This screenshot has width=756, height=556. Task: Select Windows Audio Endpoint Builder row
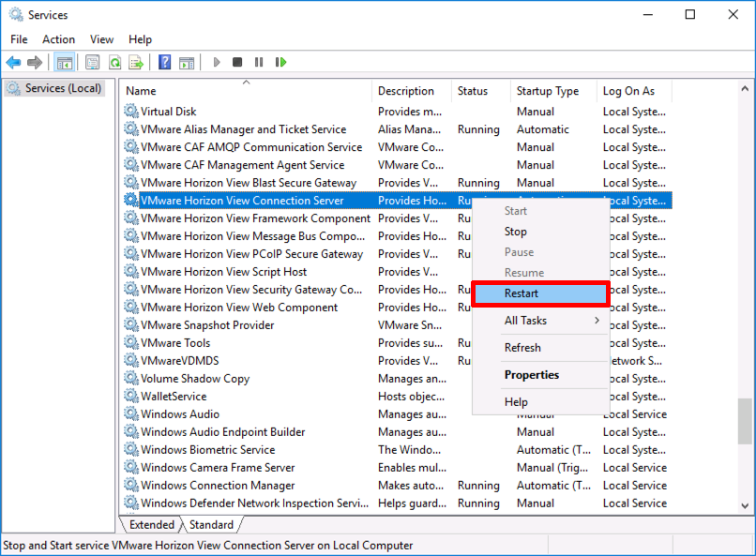click(396, 431)
